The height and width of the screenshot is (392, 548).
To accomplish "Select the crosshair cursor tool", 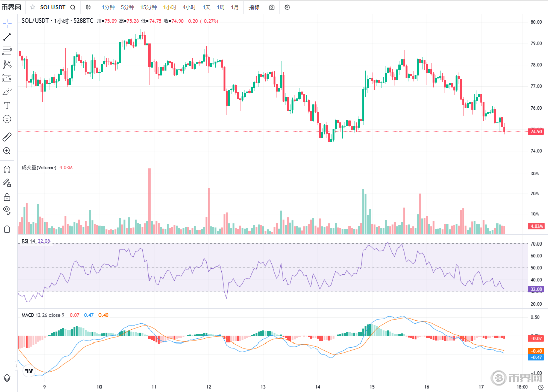I will [7, 24].
